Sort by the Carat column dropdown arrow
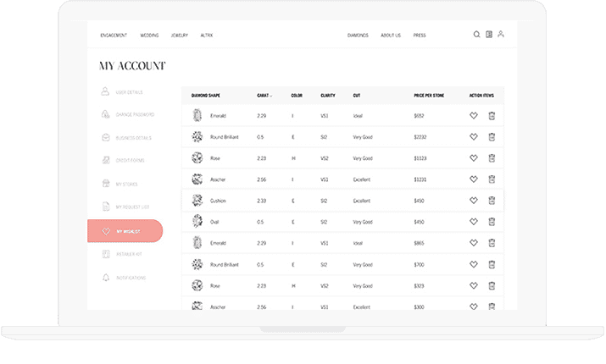This screenshot has height=364, width=606. [x=271, y=96]
